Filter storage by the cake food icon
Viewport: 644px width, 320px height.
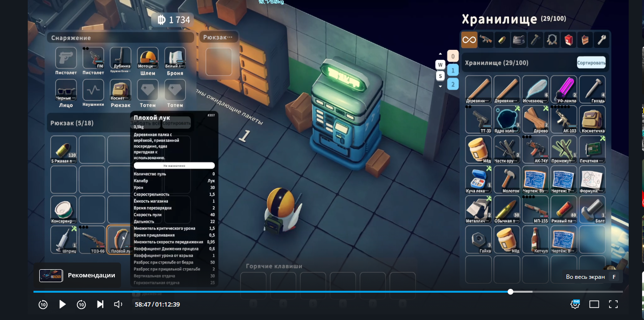pos(585,40)
